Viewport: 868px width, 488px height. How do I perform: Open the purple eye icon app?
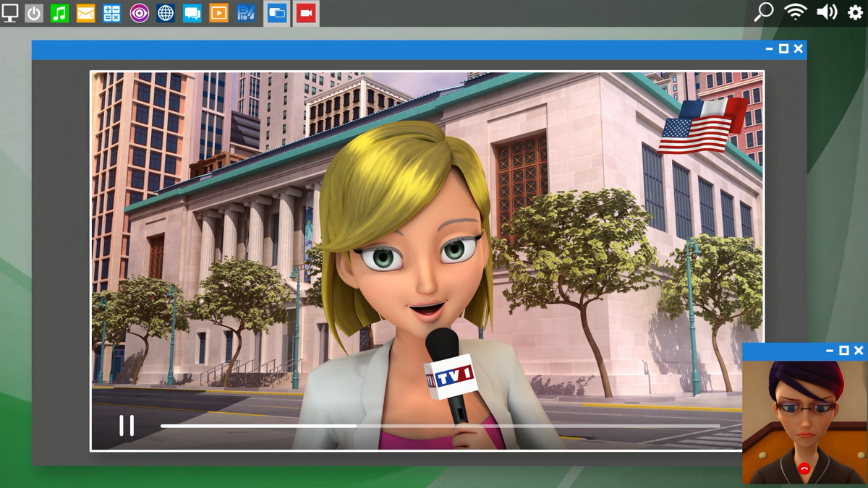140,13
